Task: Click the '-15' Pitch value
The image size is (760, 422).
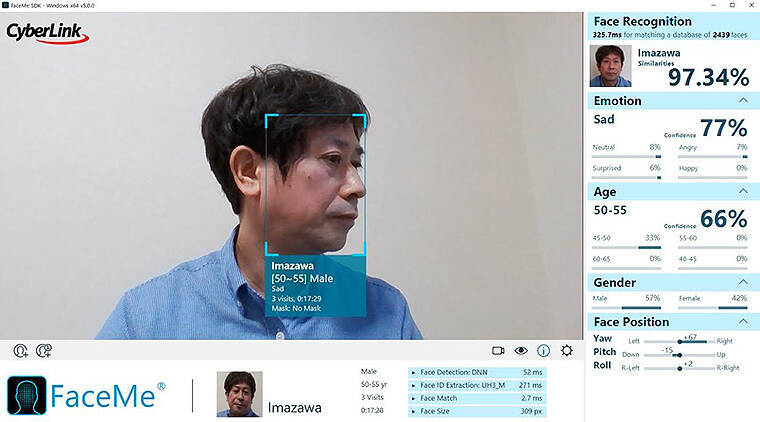Action: (x=667, y=350)
